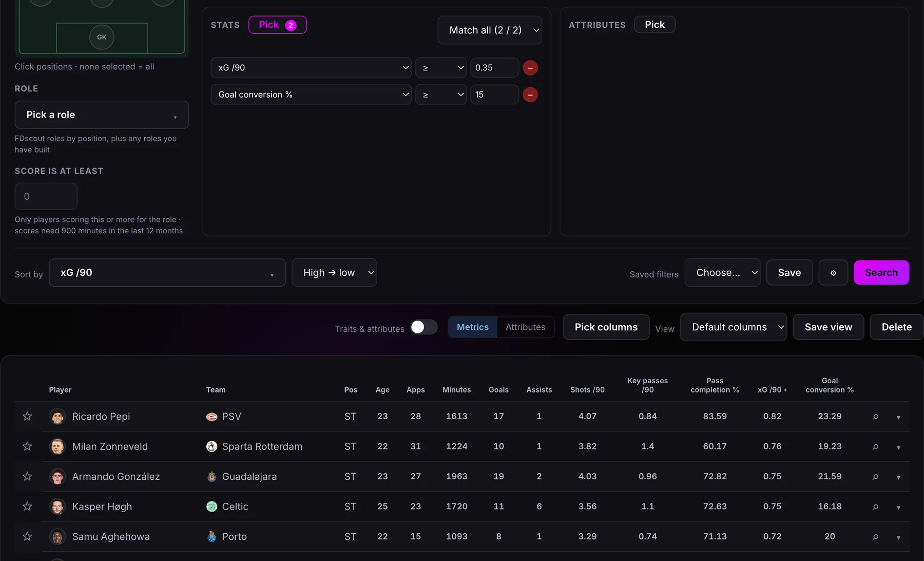Star Kasper Høgh's row
The height and width of the screenshot is (561, 924).
click(27, 506)
